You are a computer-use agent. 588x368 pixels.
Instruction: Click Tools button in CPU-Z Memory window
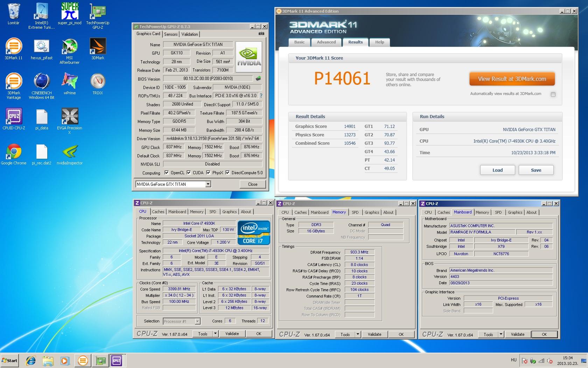click(x=345, y=334)
